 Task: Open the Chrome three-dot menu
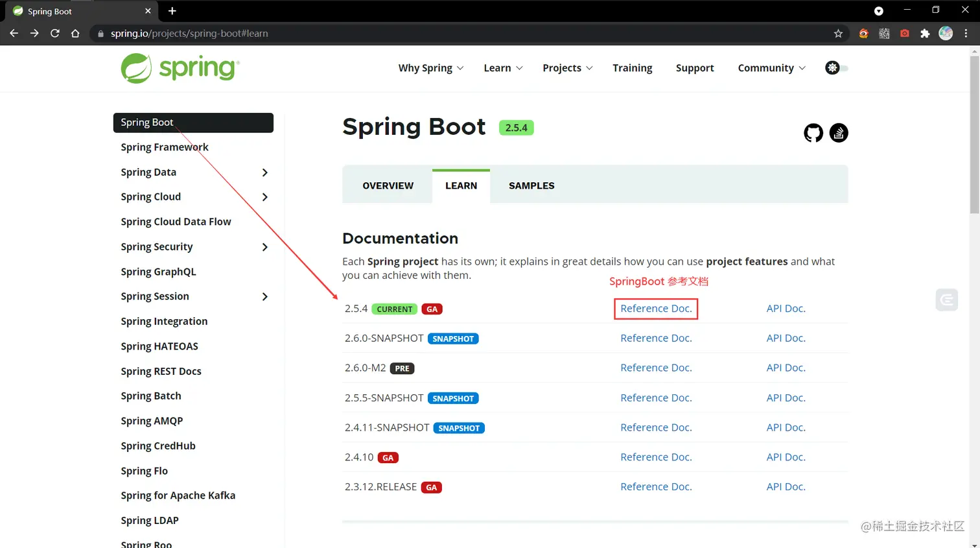[966, 33]
